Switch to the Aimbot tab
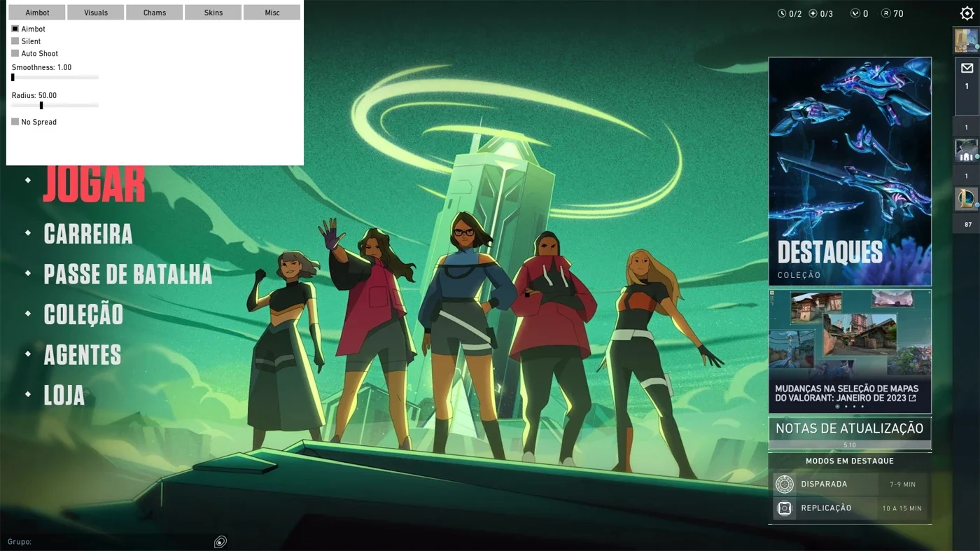980x551 pixels. pyautogui.click(x=37, y=13)
